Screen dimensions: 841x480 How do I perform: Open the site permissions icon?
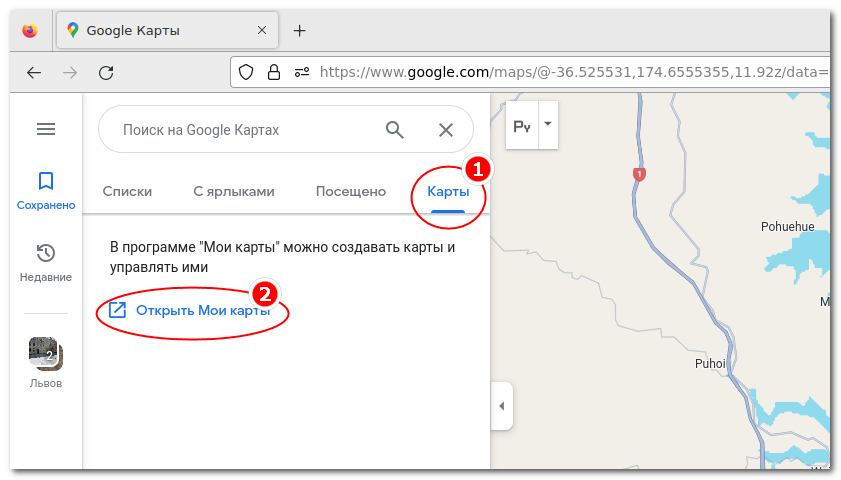tap(302, 72)
